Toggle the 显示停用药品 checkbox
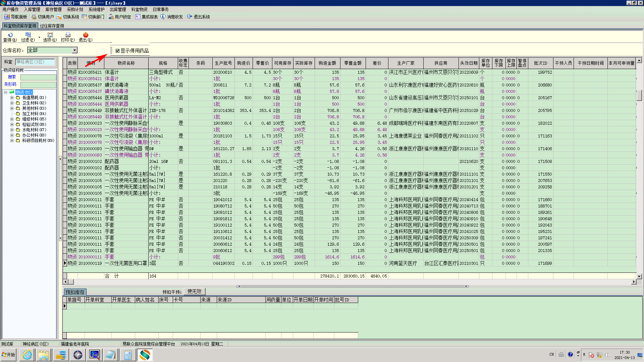Viewport: 644px width, 362px height. [x=118, y=51]
